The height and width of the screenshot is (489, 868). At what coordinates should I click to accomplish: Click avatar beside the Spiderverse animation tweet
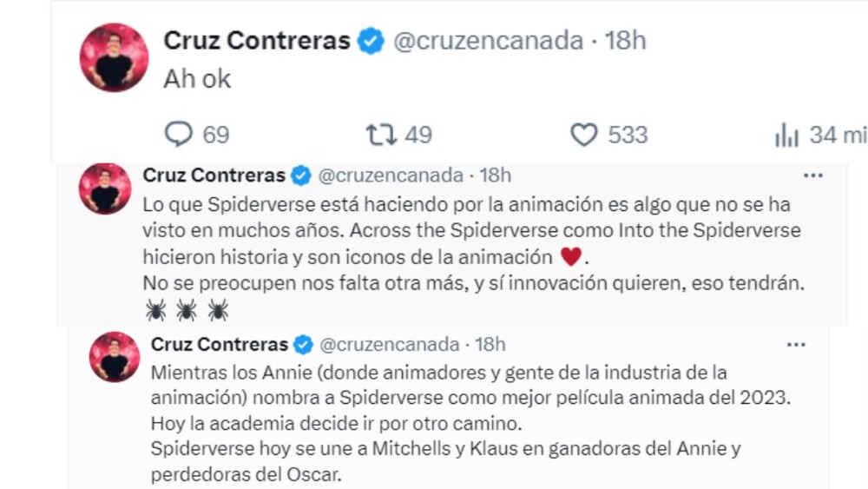pos(105,188)
